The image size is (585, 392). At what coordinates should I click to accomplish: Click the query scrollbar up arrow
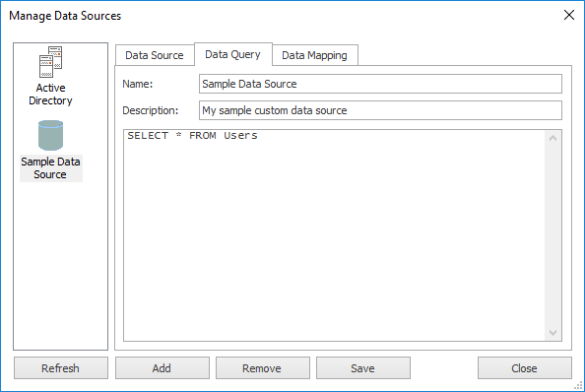[x=552, y=138]
